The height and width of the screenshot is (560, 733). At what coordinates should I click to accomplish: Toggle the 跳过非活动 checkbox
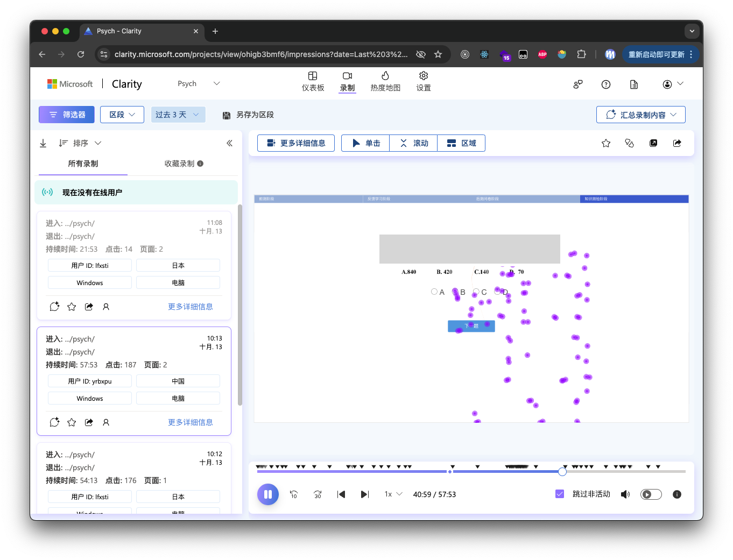pyautogui.click(x=560, y=494)
